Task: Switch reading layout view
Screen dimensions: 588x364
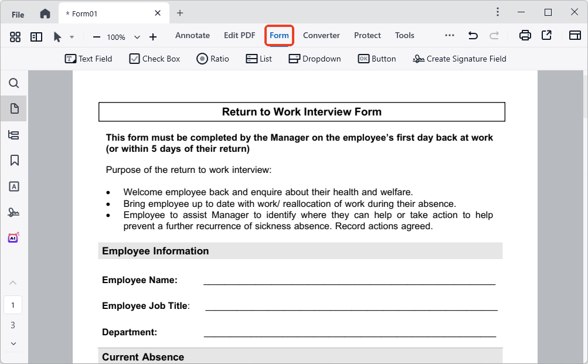Action: [575, 35]
